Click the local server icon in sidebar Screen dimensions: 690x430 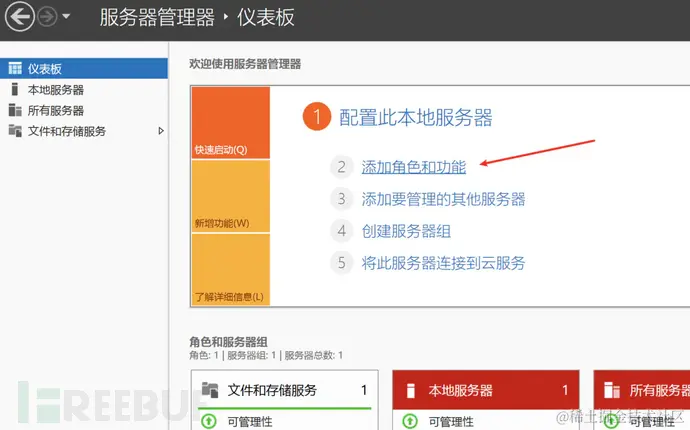(15, 89)
